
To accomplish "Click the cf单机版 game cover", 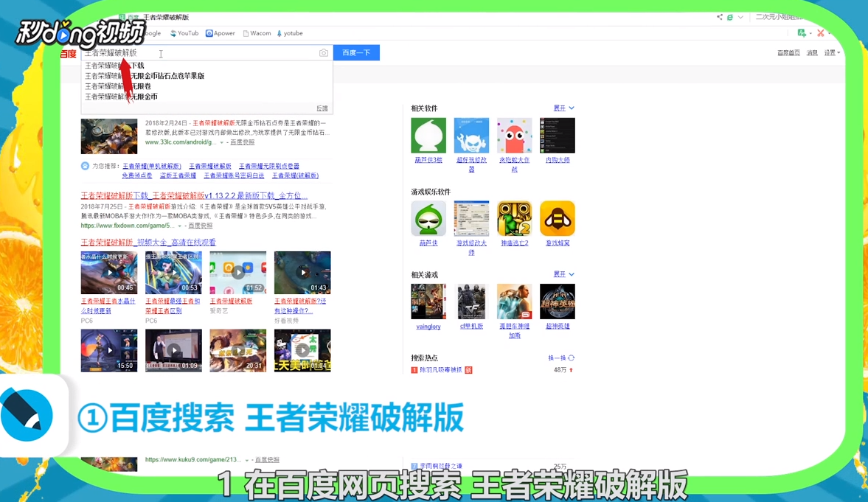I will pos(472,301).
